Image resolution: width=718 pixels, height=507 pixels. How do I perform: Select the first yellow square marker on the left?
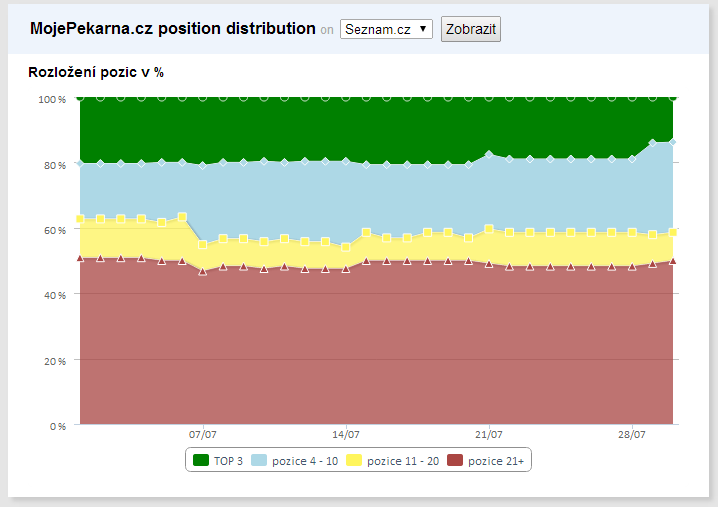pos(80,219)
